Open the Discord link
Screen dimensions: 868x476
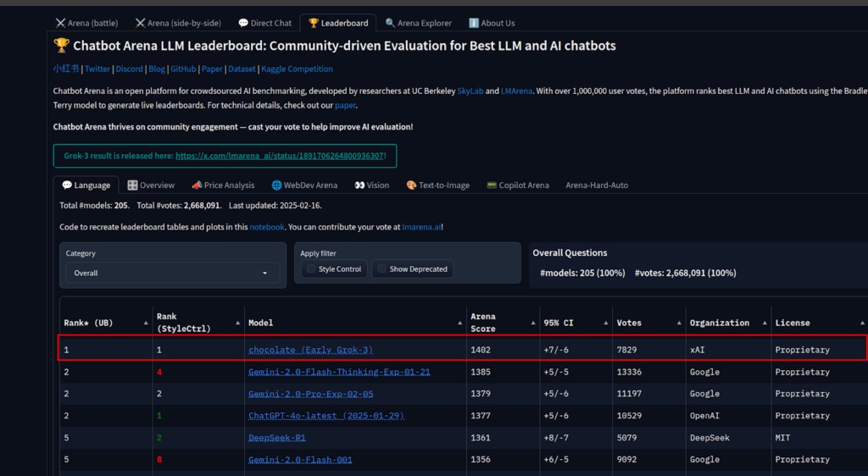coord(129,69)
